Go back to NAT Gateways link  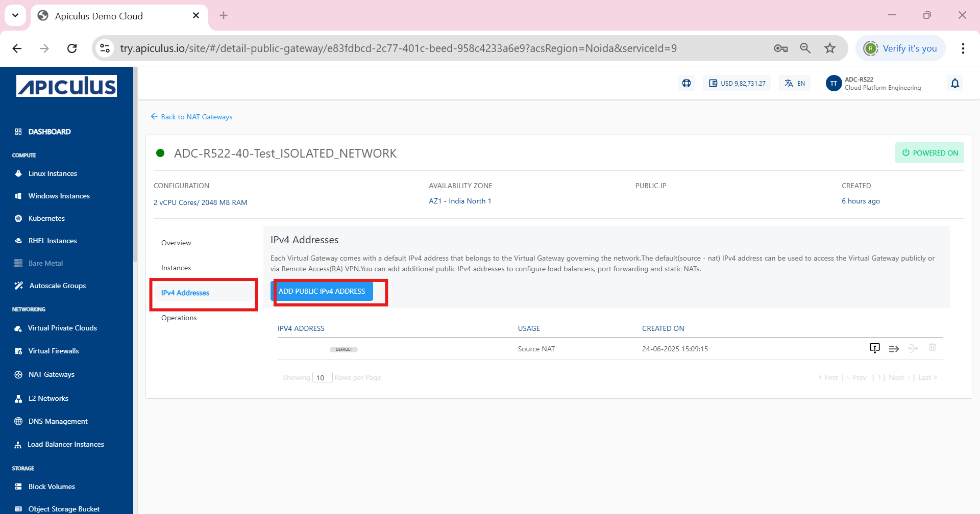point(192,117)
